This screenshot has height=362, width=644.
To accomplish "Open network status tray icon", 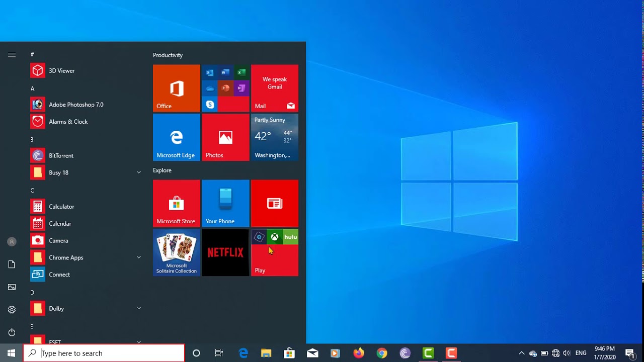I will click(555, 353).
